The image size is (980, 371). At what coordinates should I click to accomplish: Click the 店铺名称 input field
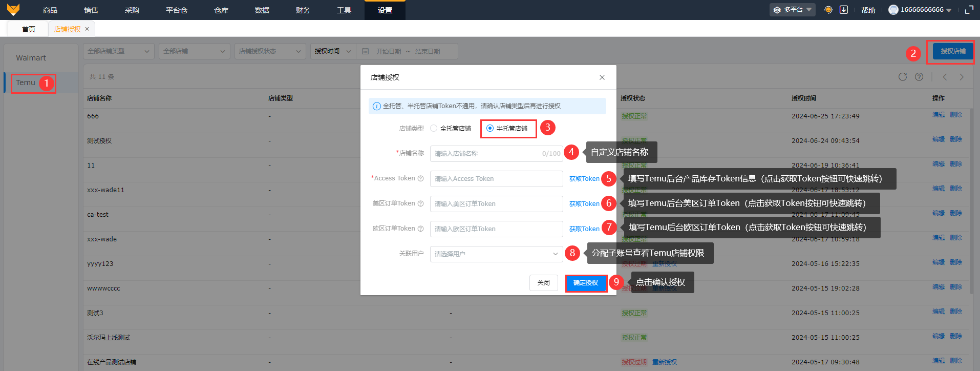pos(486,154)
